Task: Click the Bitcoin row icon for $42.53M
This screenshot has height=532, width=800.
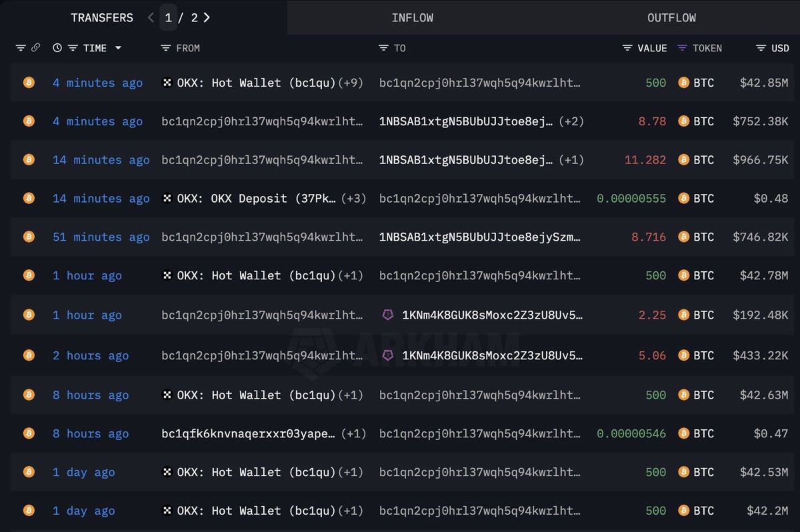Action: click(29, 473)
